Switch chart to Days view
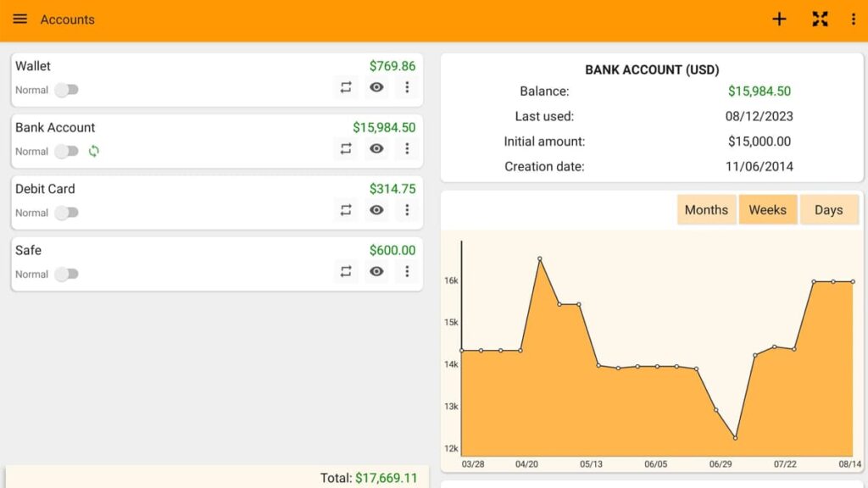868x488 pixels. coord(828,210)
